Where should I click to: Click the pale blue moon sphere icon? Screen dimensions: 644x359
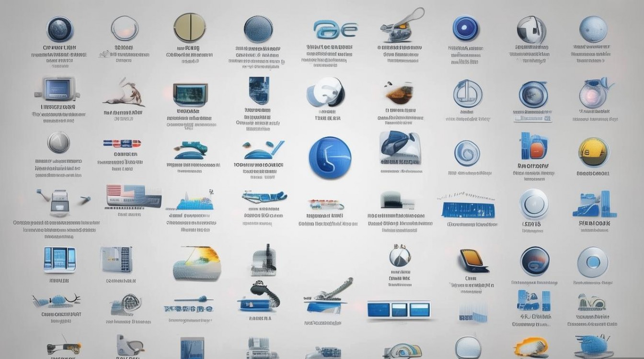(593, 29)
